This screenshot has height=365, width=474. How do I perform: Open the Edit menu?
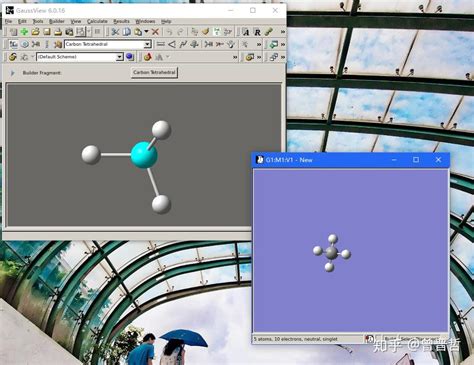point(22,21)
